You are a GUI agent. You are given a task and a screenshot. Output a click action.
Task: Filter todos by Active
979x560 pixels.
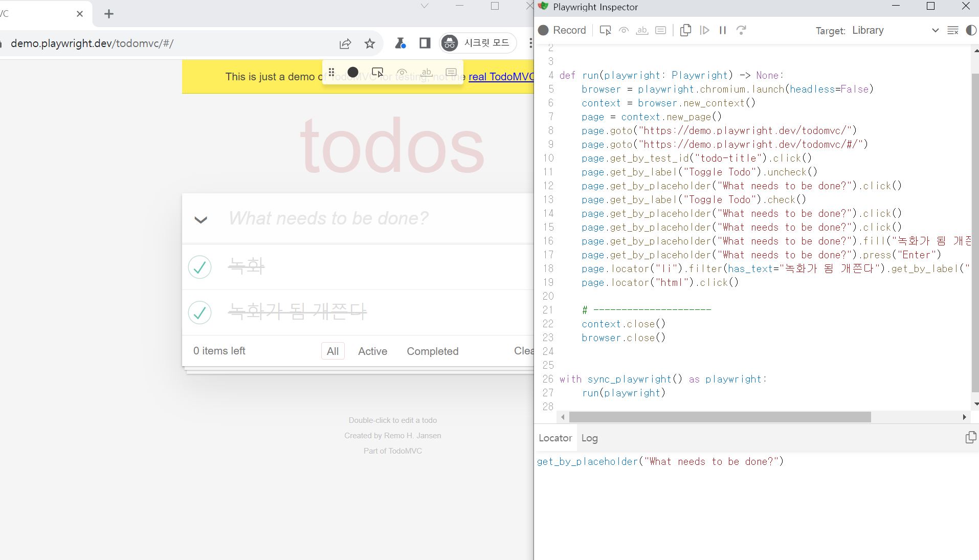point(372,351)
